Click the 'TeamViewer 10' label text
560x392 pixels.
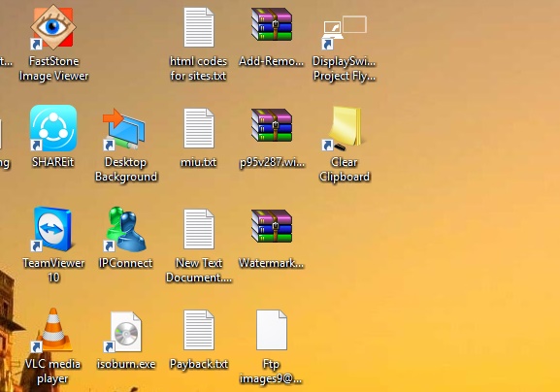pyautogui.click(x=53, y=270)
